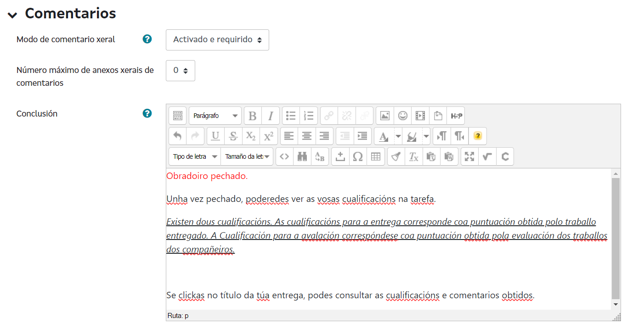Expand the Tipo de letra dropdown
This screenshot has height=329, width=644.
[195, 156]
